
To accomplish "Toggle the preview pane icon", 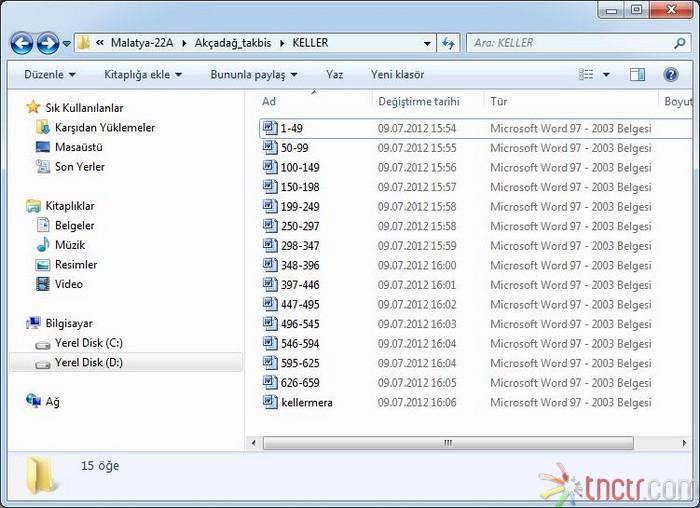I will coord(637,74).
